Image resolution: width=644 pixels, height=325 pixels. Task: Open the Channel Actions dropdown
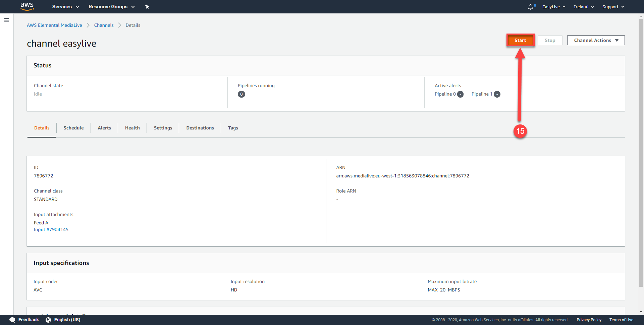tap(596, 40)
